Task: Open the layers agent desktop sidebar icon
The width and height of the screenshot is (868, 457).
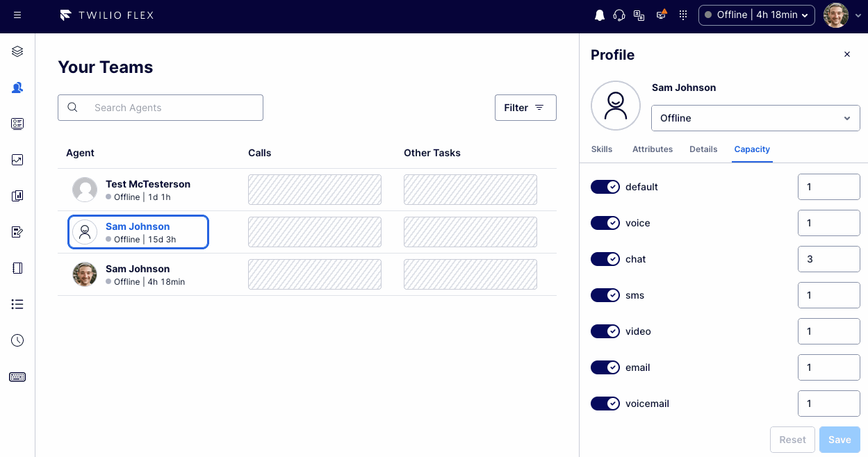Action: [17, 51]
